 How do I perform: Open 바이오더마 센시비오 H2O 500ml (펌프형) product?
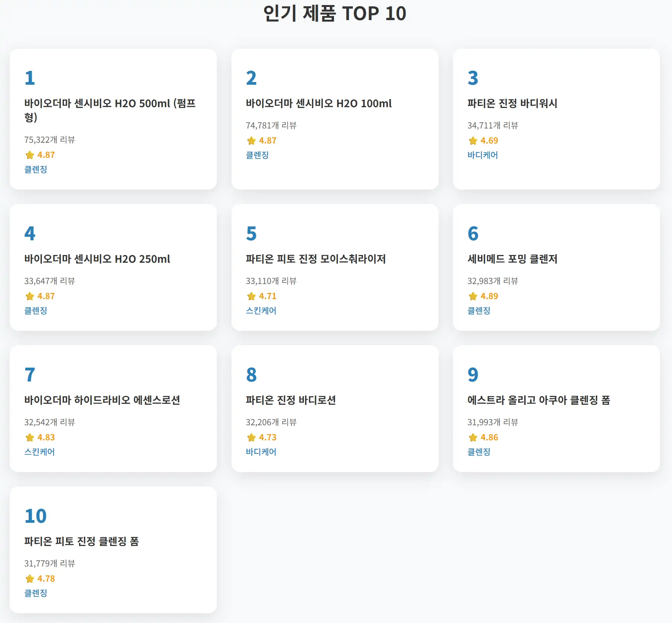coord(110,110)
